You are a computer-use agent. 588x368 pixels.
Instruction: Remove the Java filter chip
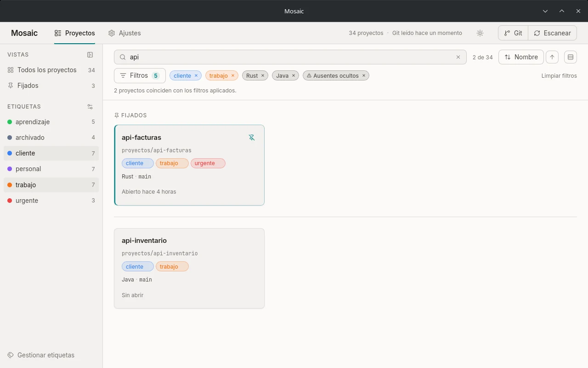click(294, 75)
